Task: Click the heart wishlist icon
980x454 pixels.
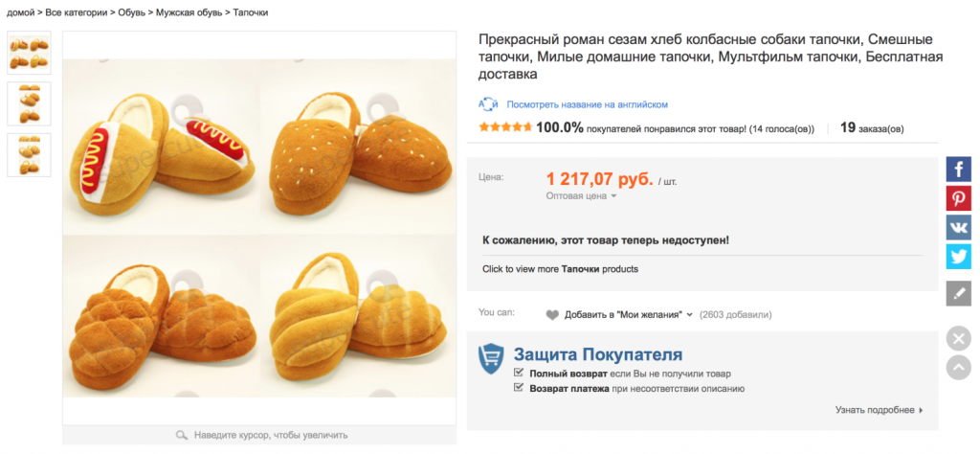Action: 552,314
